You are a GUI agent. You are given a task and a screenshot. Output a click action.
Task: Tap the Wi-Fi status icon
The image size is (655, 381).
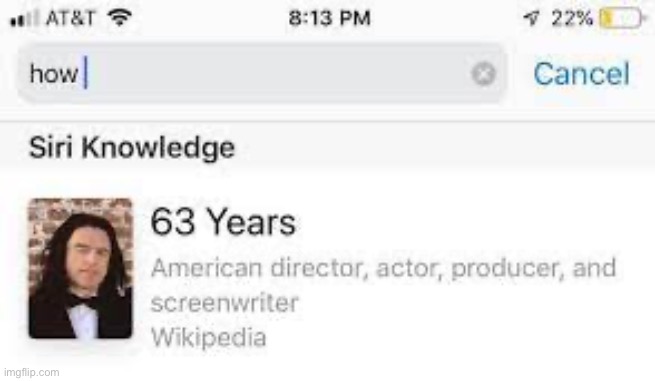pyautogui.click(x=119, y=18)
